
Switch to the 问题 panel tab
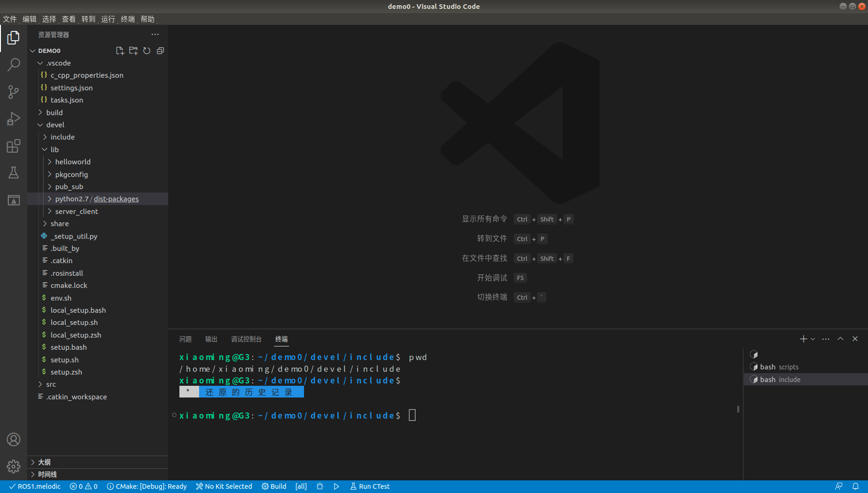click(x=185, y=339)
